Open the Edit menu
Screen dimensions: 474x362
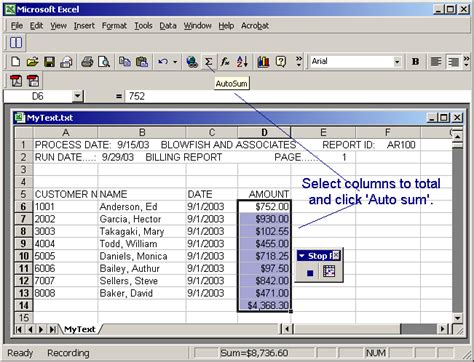[36, 26]
